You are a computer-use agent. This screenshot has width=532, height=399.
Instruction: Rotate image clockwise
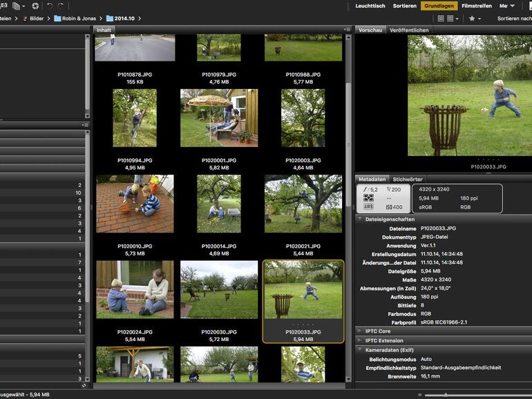(61, 6)
